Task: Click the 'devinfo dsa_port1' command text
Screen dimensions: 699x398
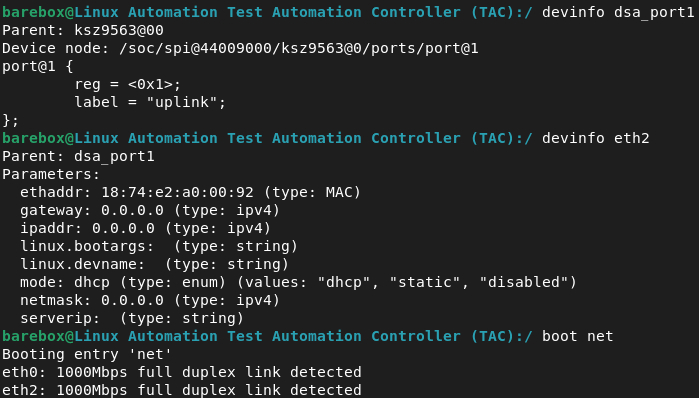Action: click(x=618, y=12)
